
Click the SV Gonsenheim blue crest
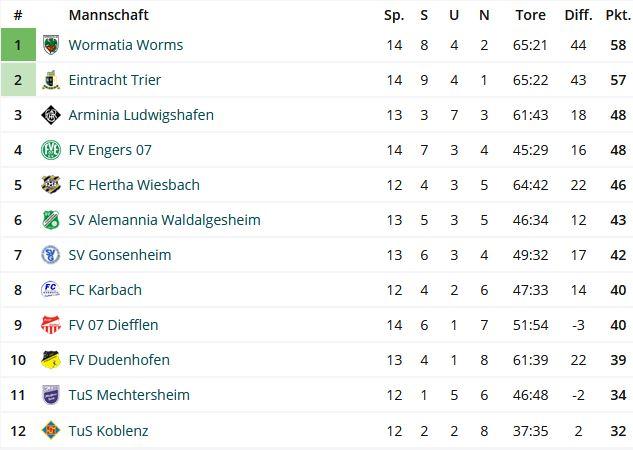click(51, 255)
